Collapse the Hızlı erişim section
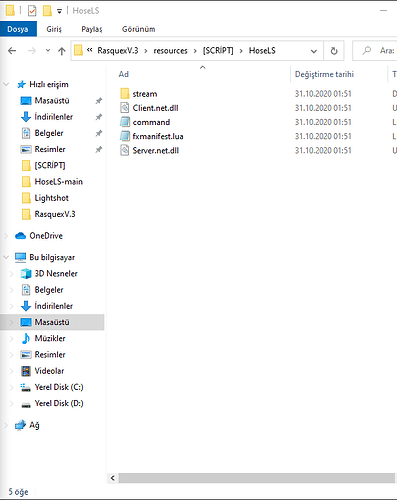 point(6,84)
